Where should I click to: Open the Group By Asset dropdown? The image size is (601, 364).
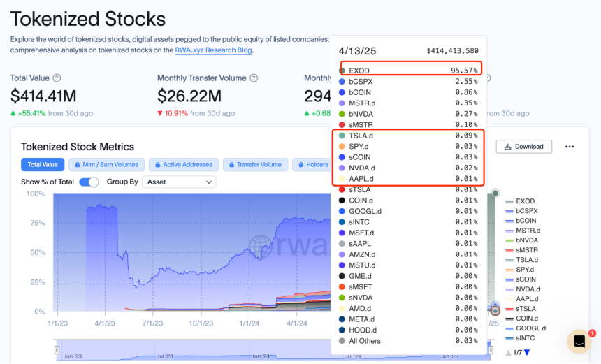(179, 182)
